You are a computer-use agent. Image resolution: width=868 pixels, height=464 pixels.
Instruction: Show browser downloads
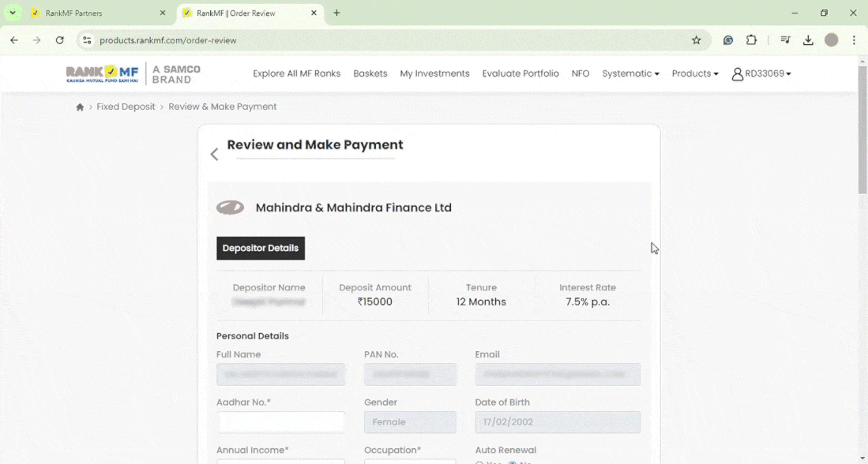click(808, 40)
